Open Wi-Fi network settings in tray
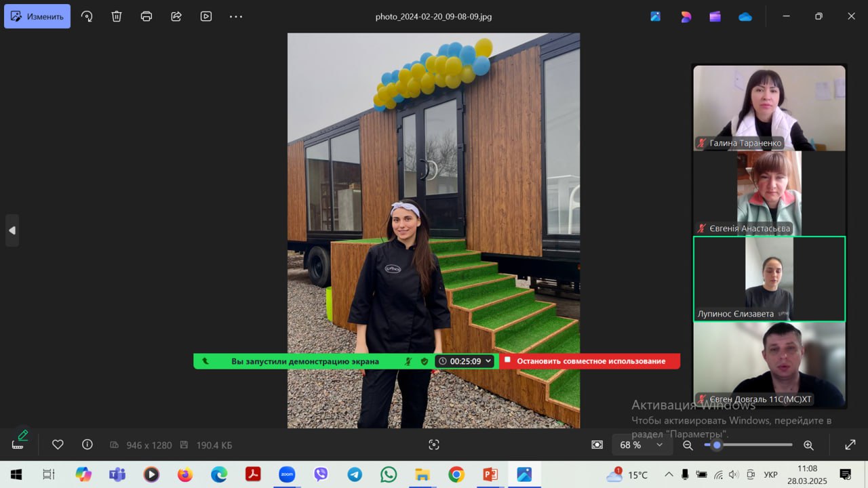Viewport: 868px width, 488px height. pos(719,474)
